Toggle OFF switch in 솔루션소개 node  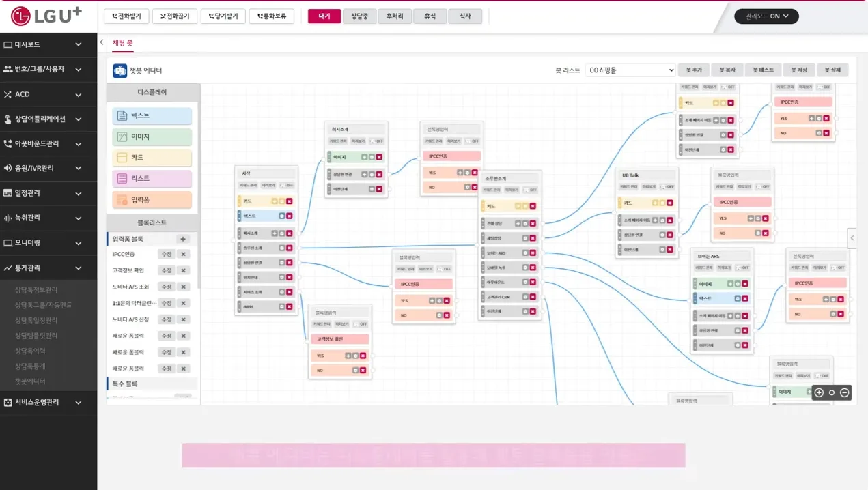(x=531, y=190)
